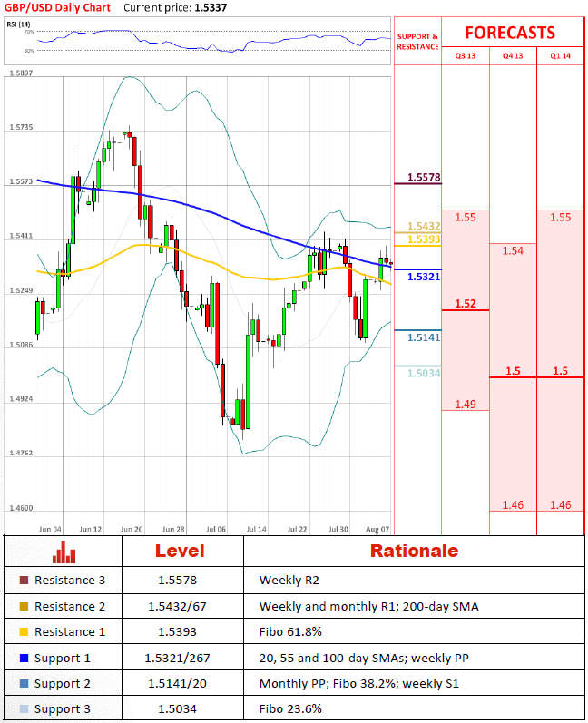Click the 1.5578 resistance level label
588x723 pixels.
point(424,177)
